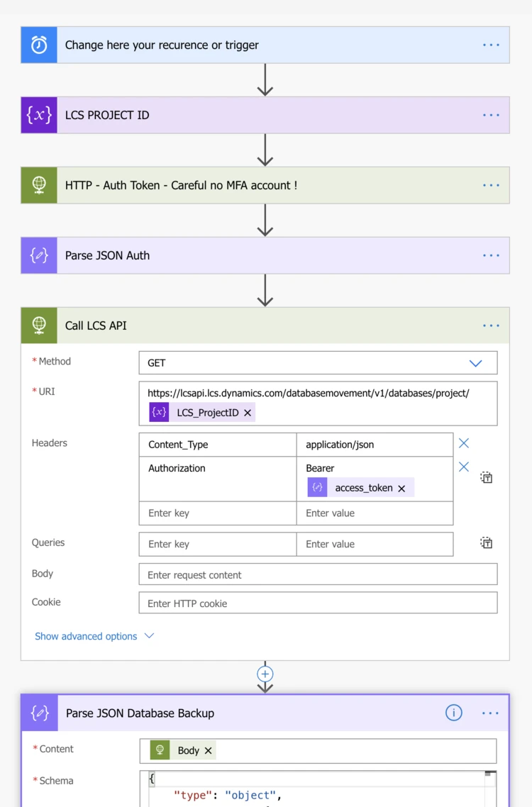
Task: Delete the Content_Type header row
Action: [464, 443]
